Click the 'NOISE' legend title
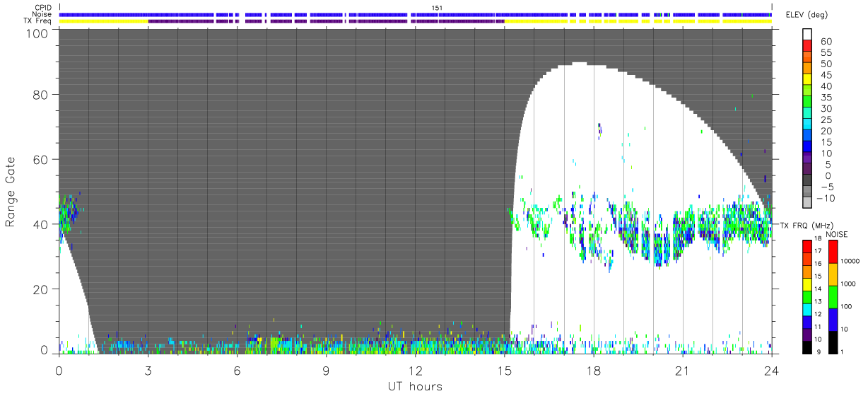The image size is (868, 401). pos(837,234)
